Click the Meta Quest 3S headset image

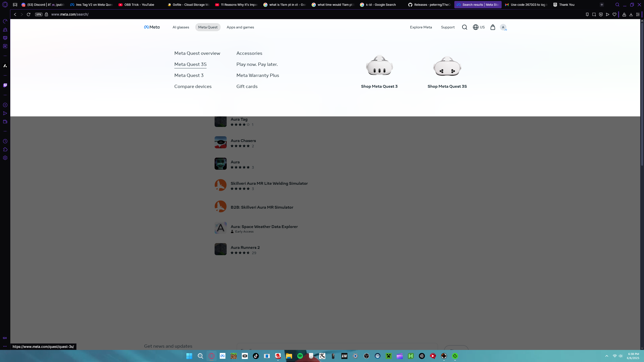447,66
